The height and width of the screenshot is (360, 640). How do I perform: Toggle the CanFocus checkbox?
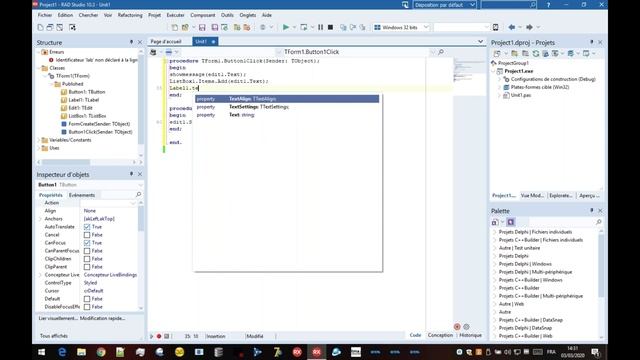pos(87,242)
